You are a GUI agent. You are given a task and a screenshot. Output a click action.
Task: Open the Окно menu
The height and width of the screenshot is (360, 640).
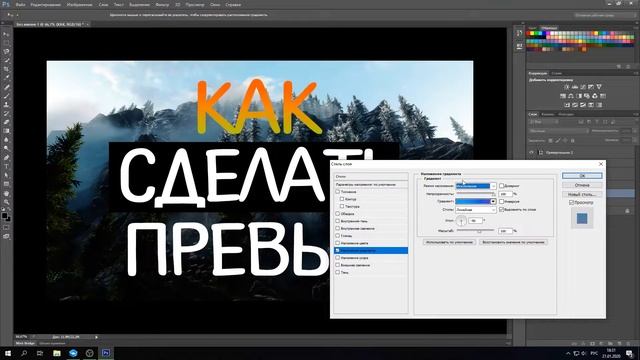pos(215,5)
